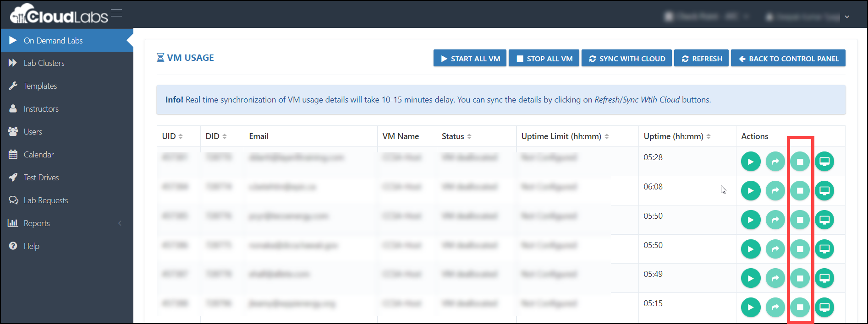Go to Templates in sidebar
Viewport: 868px width, 324px height.
click(67, 86)
